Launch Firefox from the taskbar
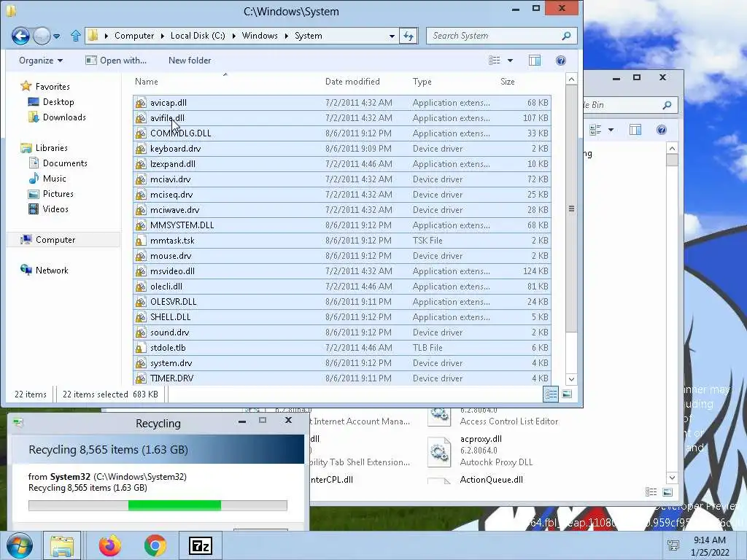The image size is (747, 560). click(109, 545)
